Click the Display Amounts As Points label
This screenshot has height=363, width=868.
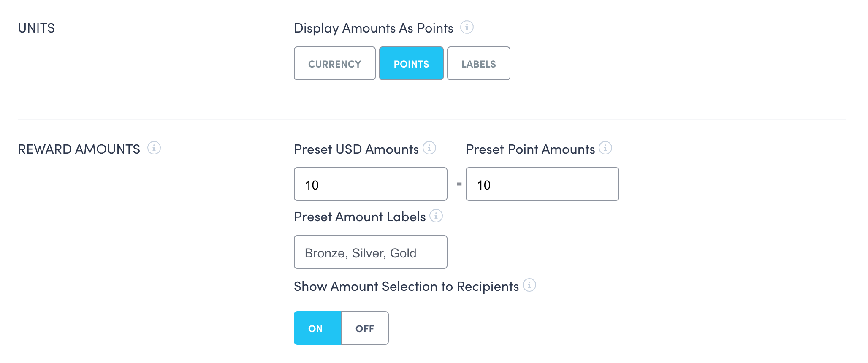pos(373,28)
